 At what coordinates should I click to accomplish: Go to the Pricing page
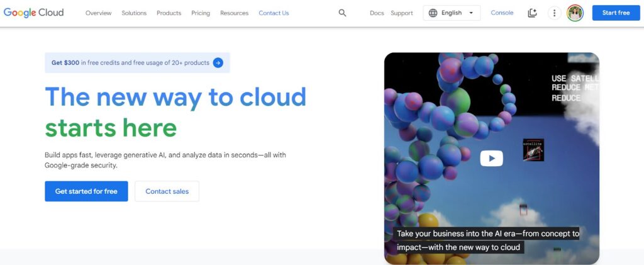pyautogui.click(x=201, y=13)
